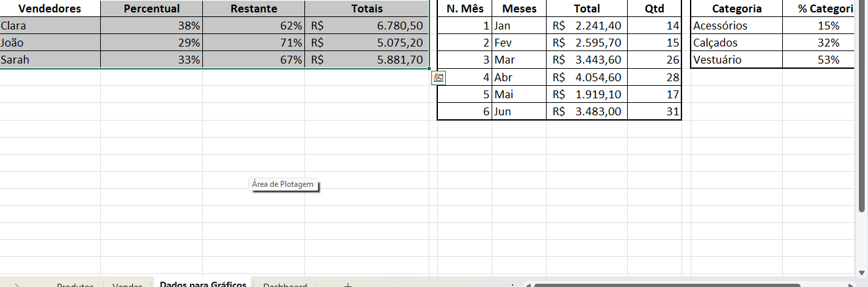Select the Total header in months table

pyautogui.click(x=587, y=9)
